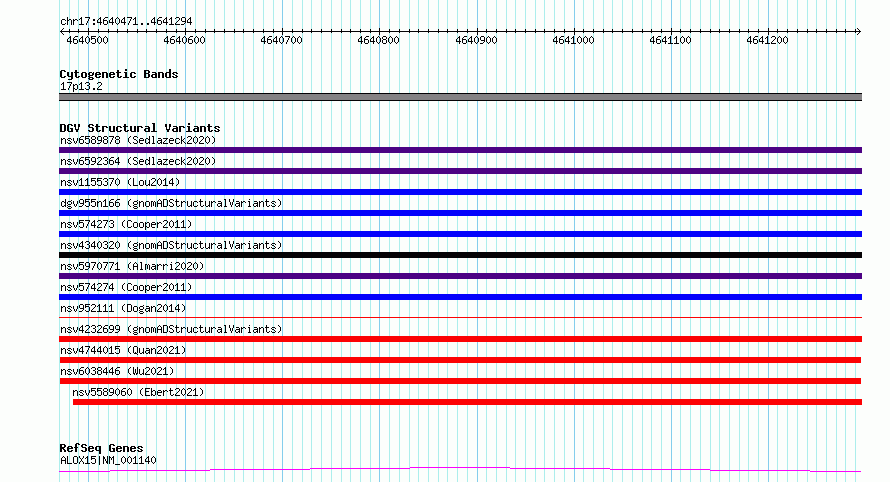Image resolution: width=890 pixels, height=482 pixels.
Task: Open variant nsv4340320 (gnomADStructuralVariants) label
Action: click(x=171, y=245)
